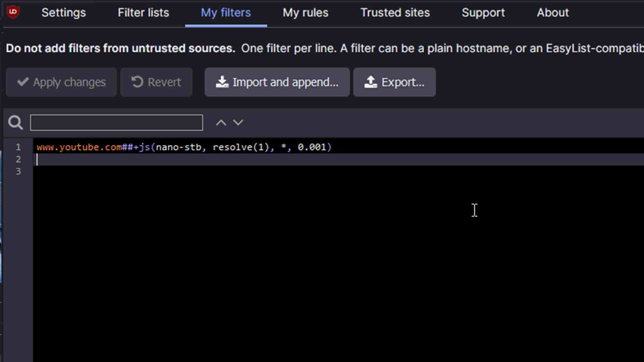
Task: Click the downward navigation arrow icon
Action: coord(237,122)
